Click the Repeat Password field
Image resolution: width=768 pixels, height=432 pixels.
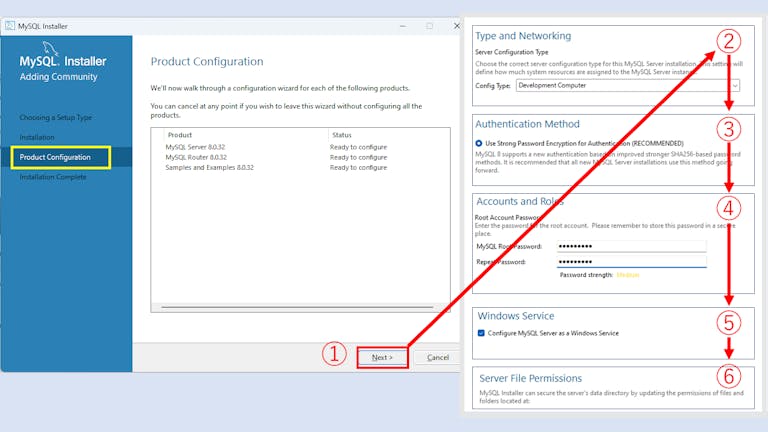point(631,262)
